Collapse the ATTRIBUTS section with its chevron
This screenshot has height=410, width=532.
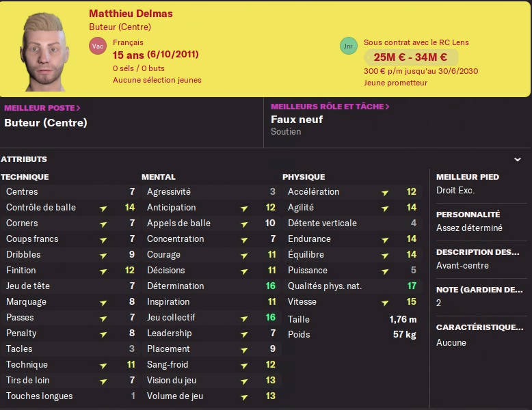(x=517, y=159)
